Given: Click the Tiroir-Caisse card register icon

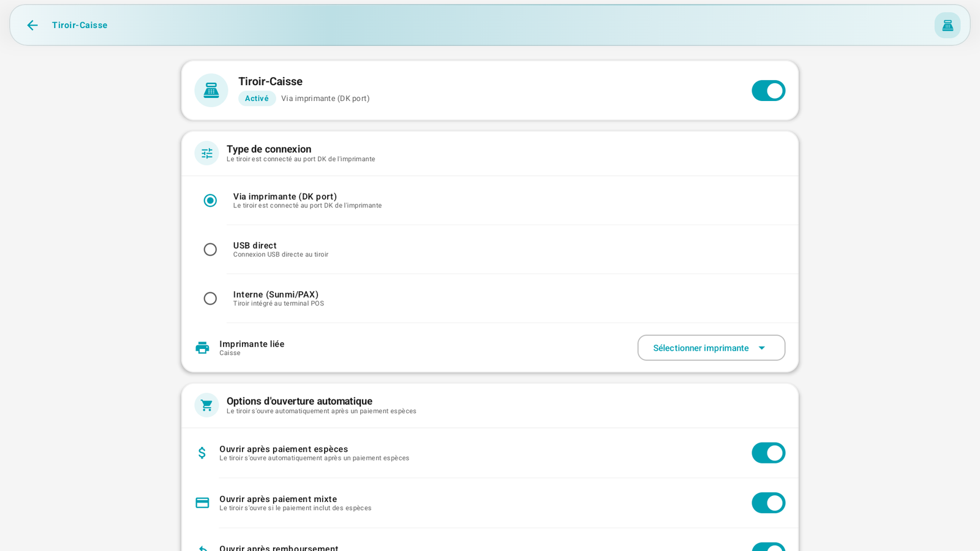Looking at the screenshot, I should 211,91.
